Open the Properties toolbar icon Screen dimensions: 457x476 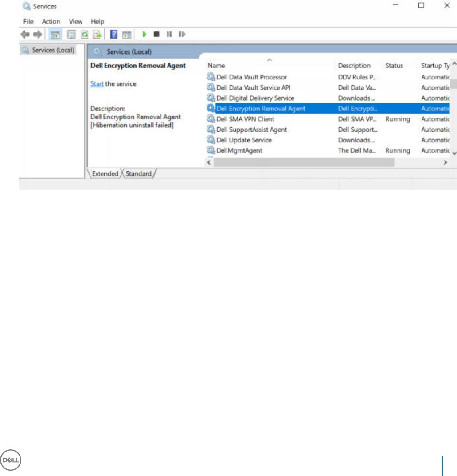[x=71, y=34]
